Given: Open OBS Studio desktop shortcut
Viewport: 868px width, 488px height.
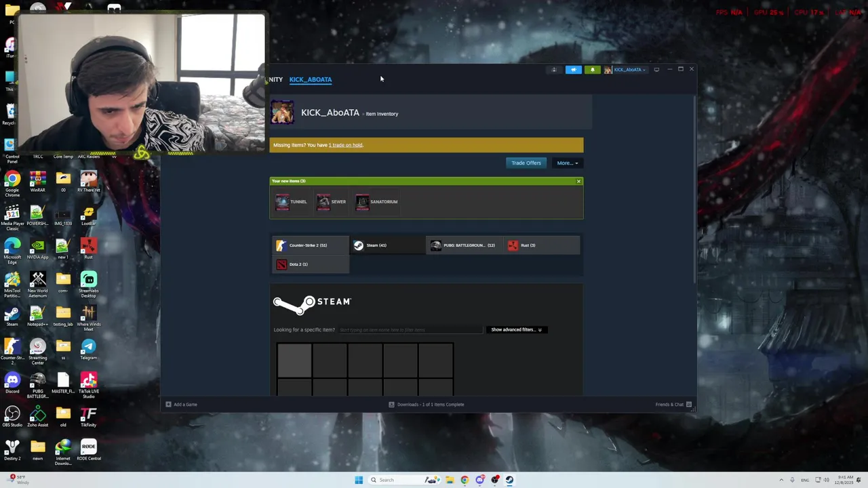Looking at the screenshot, I should [12, 416].
